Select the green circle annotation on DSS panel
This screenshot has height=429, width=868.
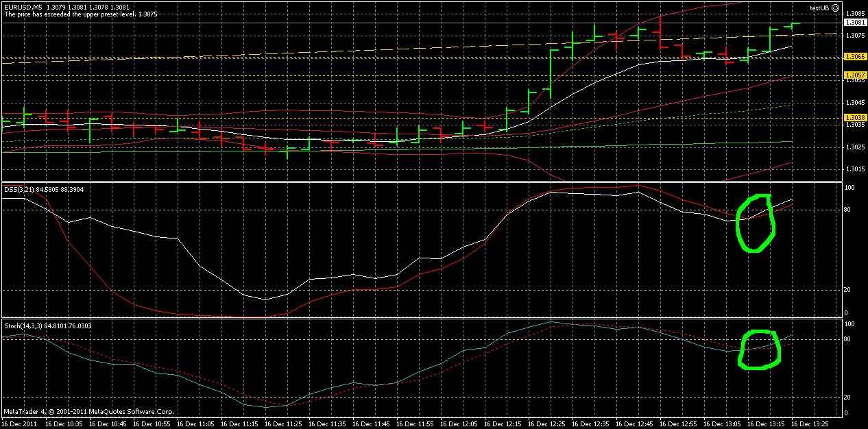(x=756, y=223)
